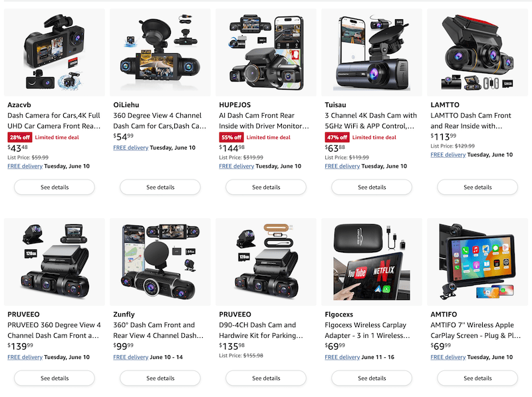
Task: Click the HUPEJOS AI Dash Cam title
Action: pos(264,121)
